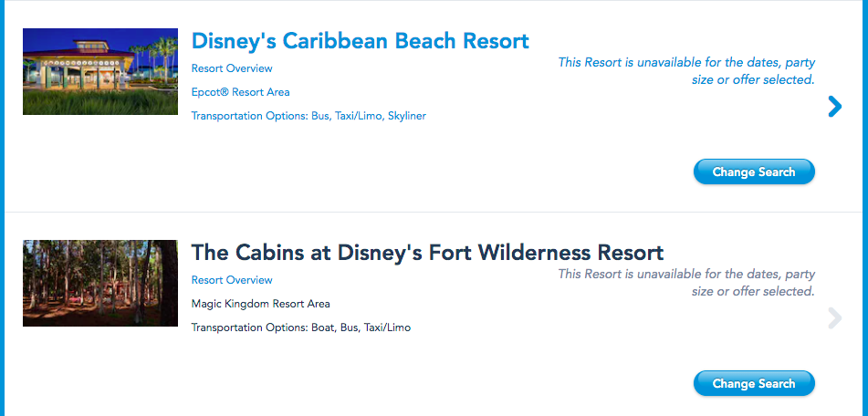Open the Caribbean Beach Resort photo thumbnail
Viewport: 868px width, 416px height.
point(100,71)
